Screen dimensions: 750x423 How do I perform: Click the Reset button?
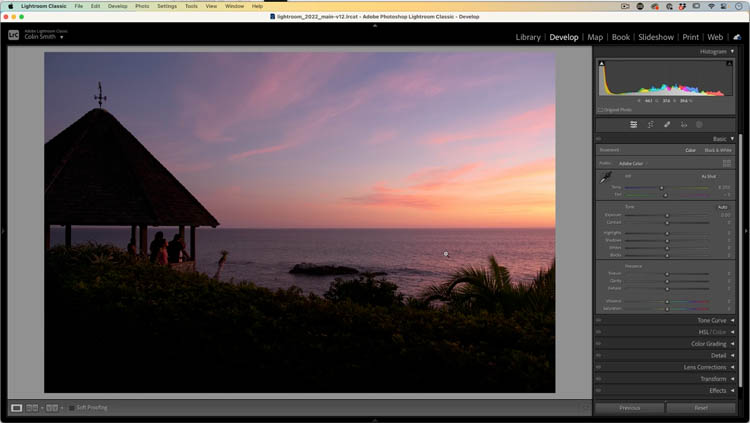click(x=700, y=408)
